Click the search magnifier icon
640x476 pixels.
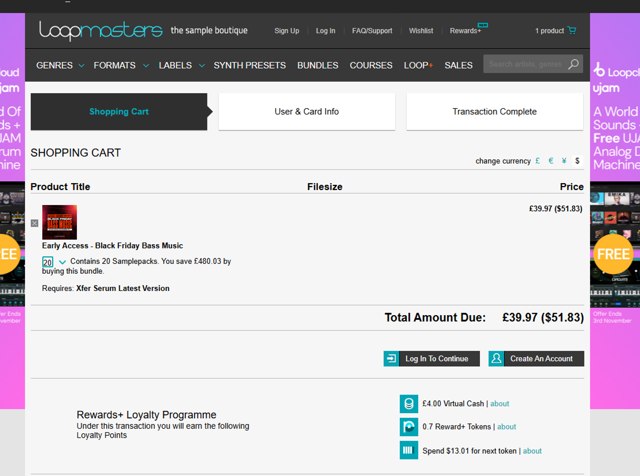(573, 64)
